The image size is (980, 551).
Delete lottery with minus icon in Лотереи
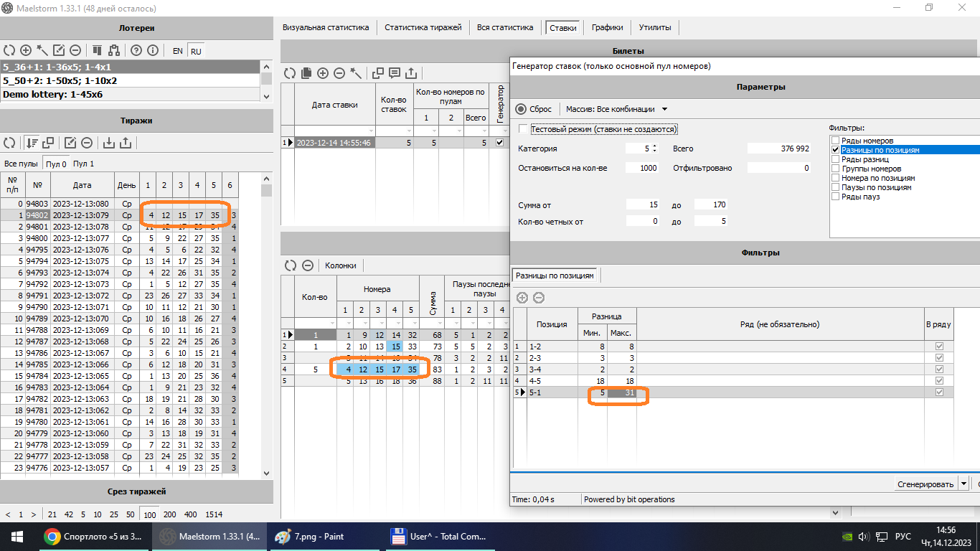tap(75, 50)
